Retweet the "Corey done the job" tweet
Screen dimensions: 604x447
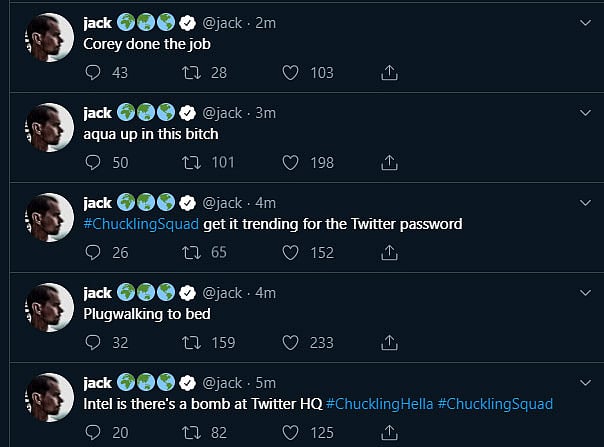pos(191,72)
